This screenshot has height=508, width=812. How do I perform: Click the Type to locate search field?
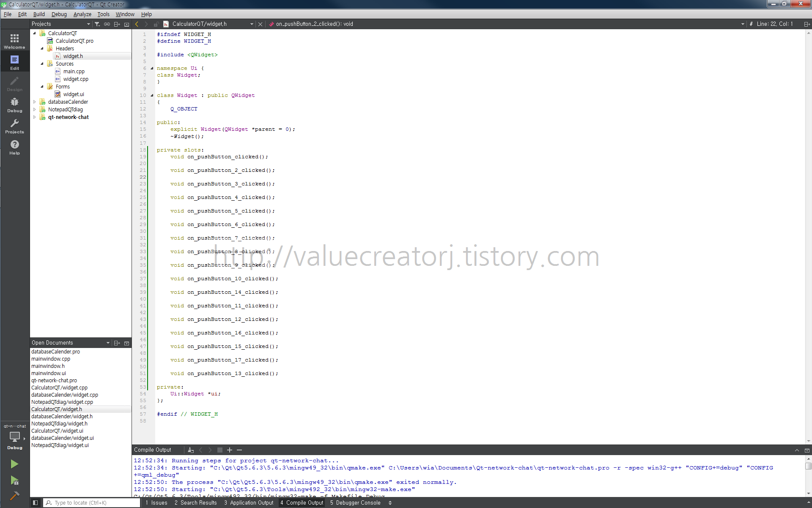click(93, 503)
